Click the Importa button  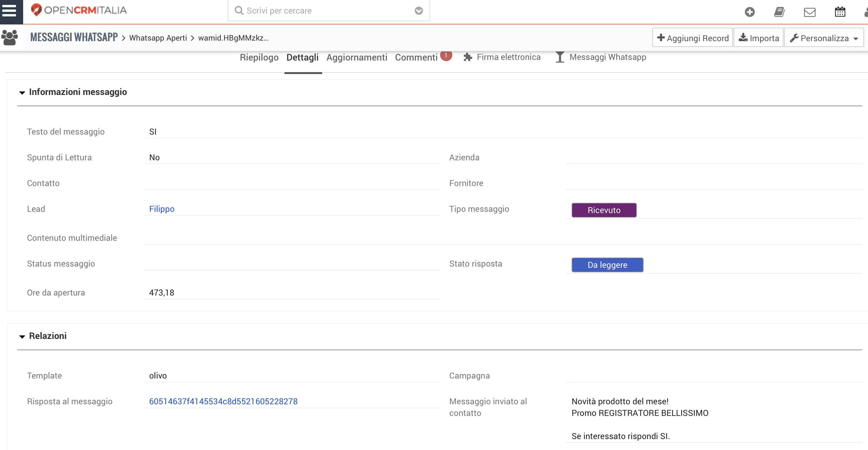coord(758,38)
